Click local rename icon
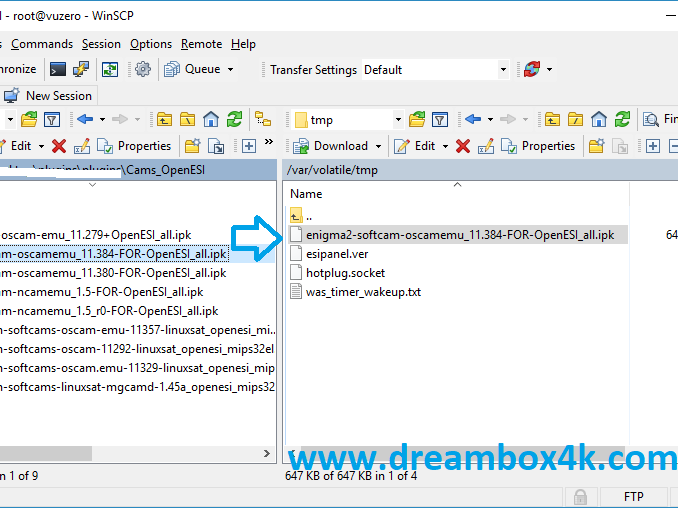This screenshot has height=508, width=678. click(82, 146)
